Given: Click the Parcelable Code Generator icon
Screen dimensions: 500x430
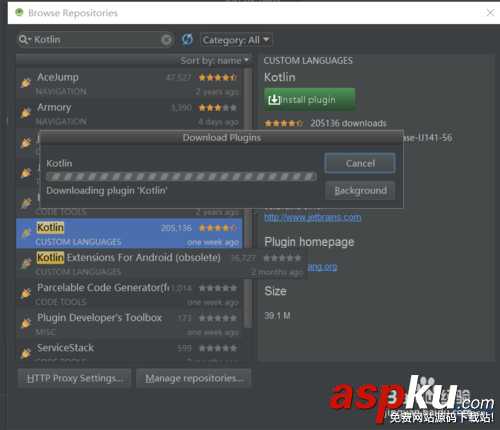Looking at the screenshot, I should click(x=26, y=293).
